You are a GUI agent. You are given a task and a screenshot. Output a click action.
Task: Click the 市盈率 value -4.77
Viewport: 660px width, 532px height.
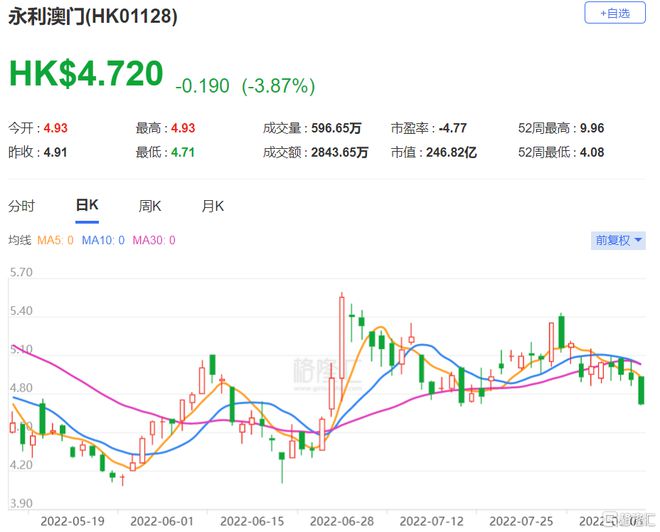[x=453, y=128]
